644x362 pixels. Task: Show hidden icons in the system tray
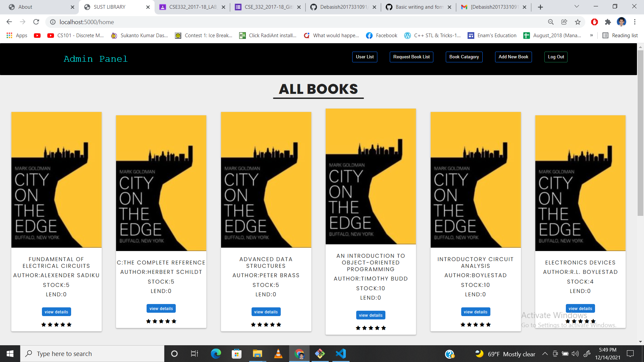point(544,354)
